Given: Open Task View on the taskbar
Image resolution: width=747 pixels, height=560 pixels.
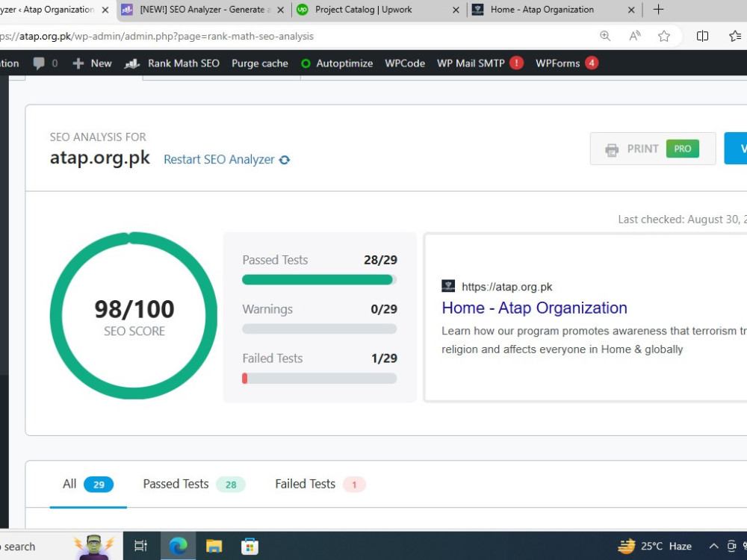Looking at the screenshot, I should 140,546.
